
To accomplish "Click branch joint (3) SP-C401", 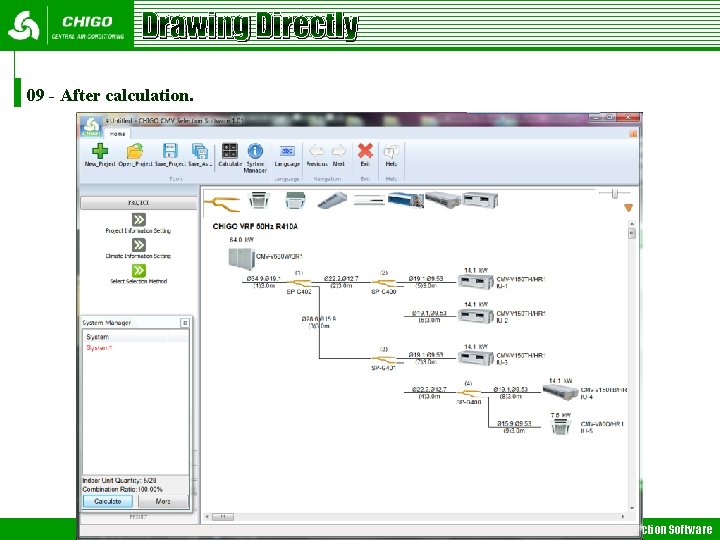I will (384, 359).
